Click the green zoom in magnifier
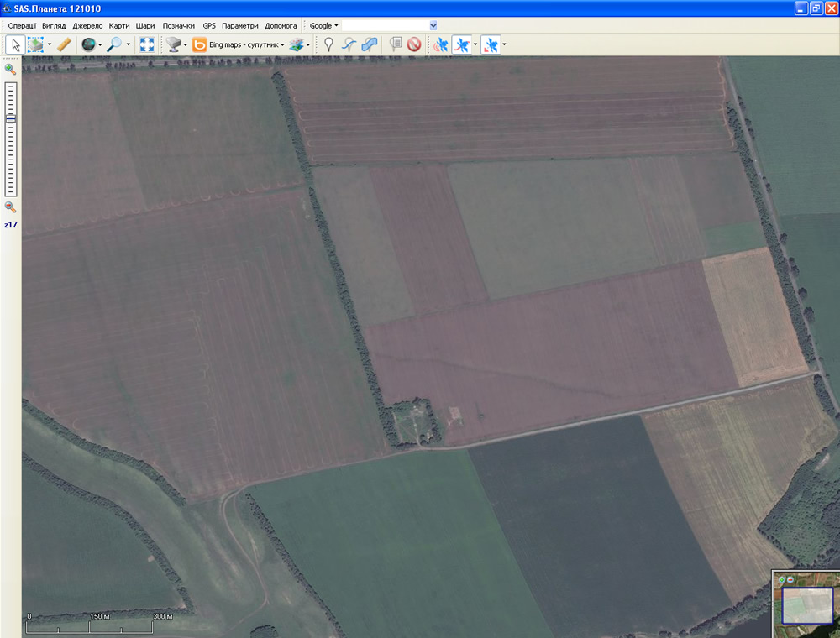The image size is (840, 638). pos(10,70)
